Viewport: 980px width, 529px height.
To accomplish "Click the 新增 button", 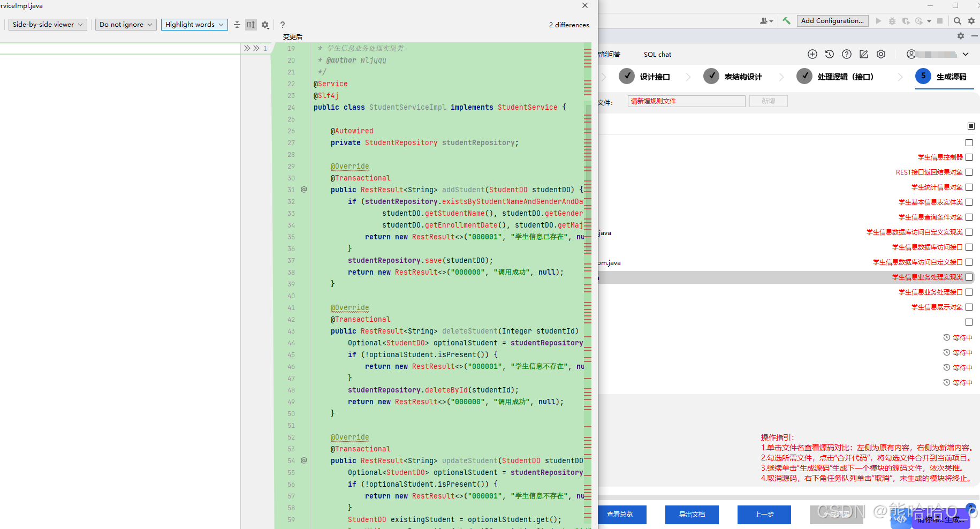I will click(x=769, y=101).
